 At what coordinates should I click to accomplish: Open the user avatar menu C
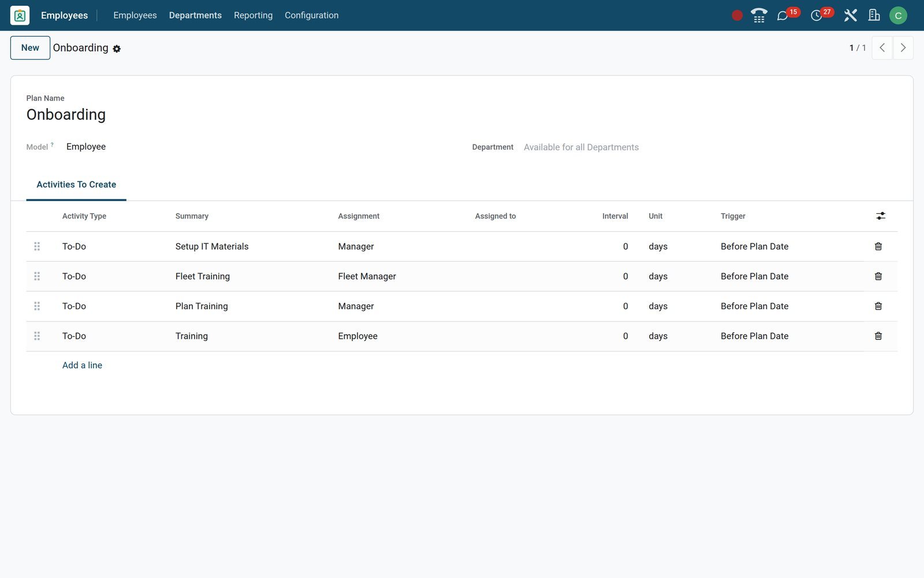(898, 16)
